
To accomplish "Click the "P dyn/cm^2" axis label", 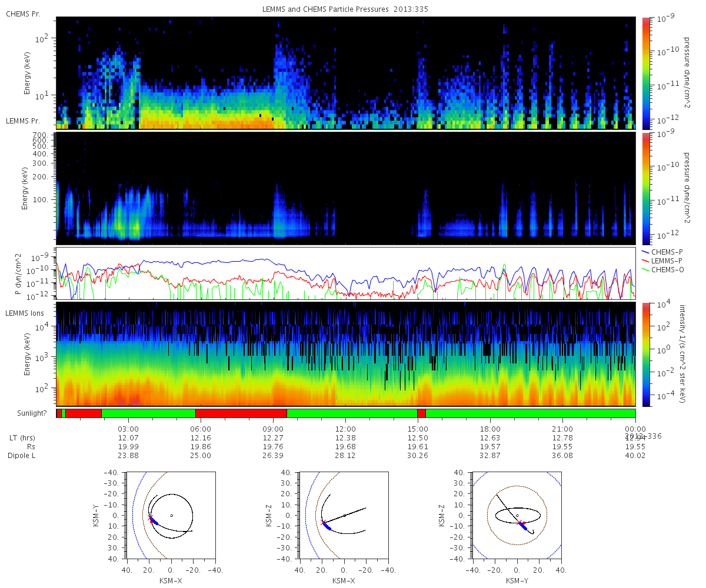I will (x=18, y=273).
